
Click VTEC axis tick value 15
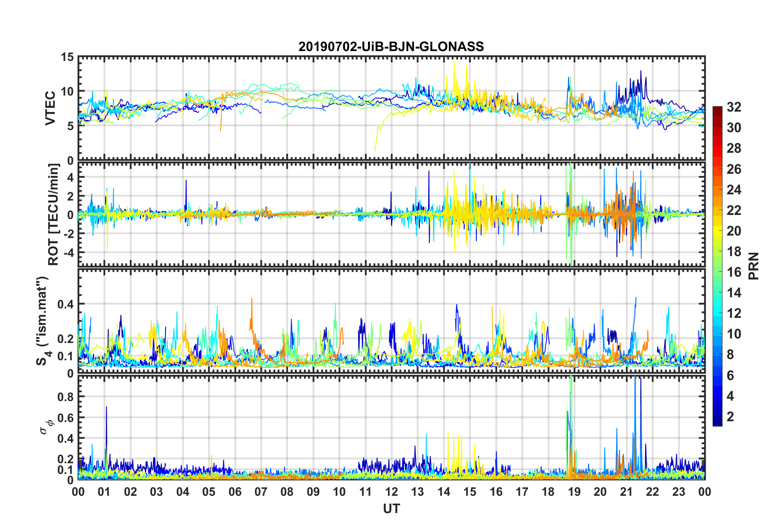(67, 57)
